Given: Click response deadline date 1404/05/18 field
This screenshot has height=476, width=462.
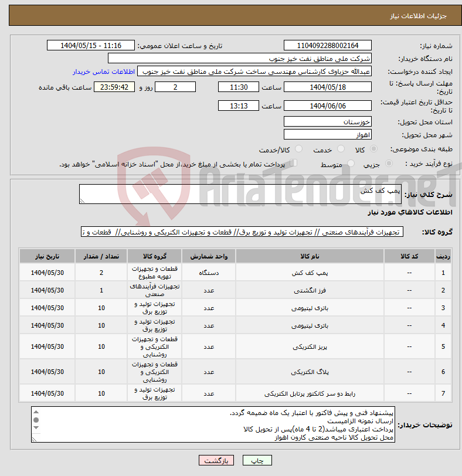Looking at the screenshot, I should click(x=328, y=87).
